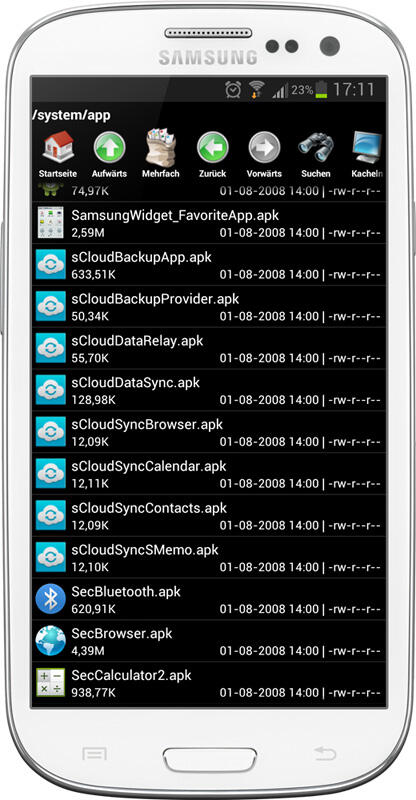Select sCloudDataSync.apk file

[209, 390]
